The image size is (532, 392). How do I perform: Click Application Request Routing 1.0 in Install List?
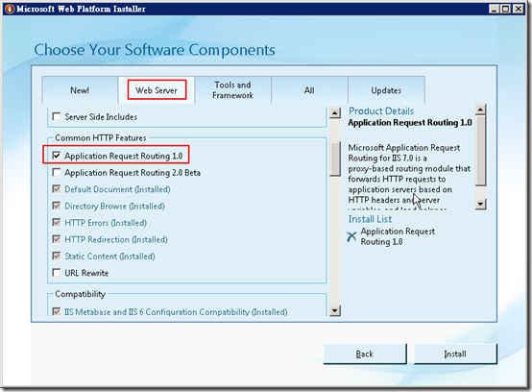point(398,236)
